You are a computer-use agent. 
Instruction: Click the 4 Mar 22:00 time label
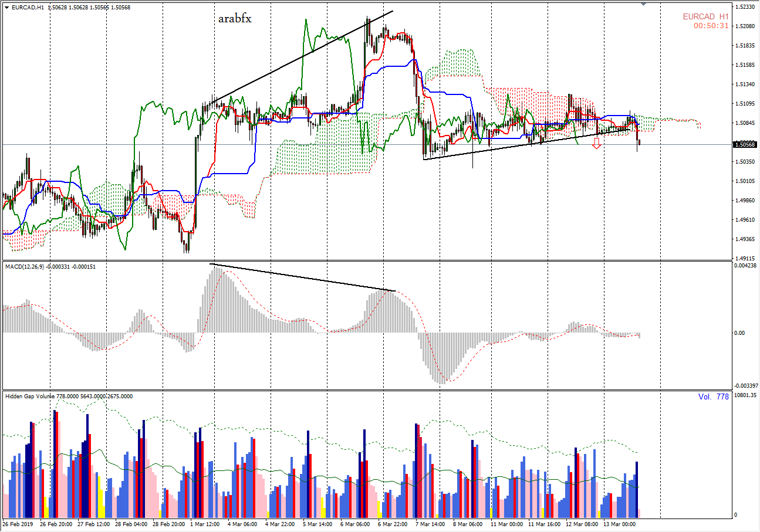[281, 524]
